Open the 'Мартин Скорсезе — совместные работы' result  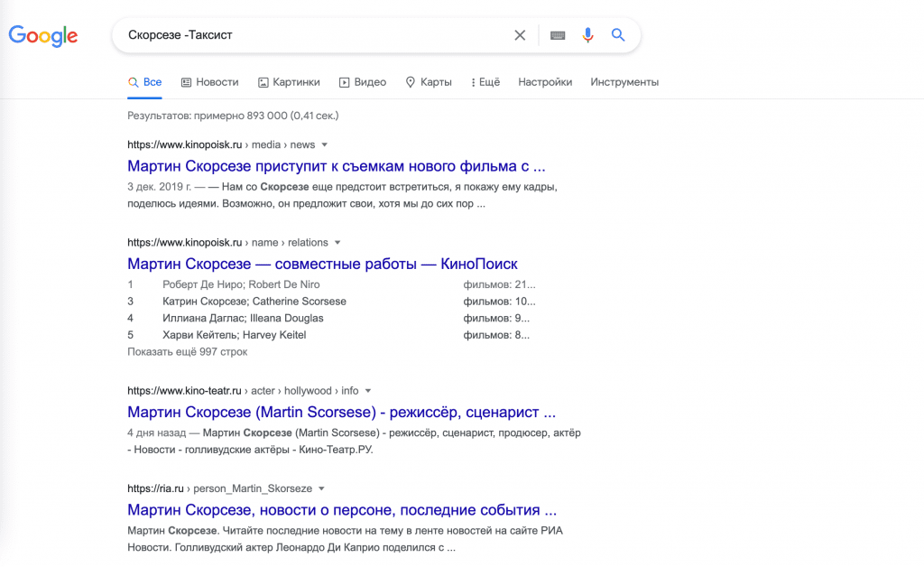tap(322, 264)
